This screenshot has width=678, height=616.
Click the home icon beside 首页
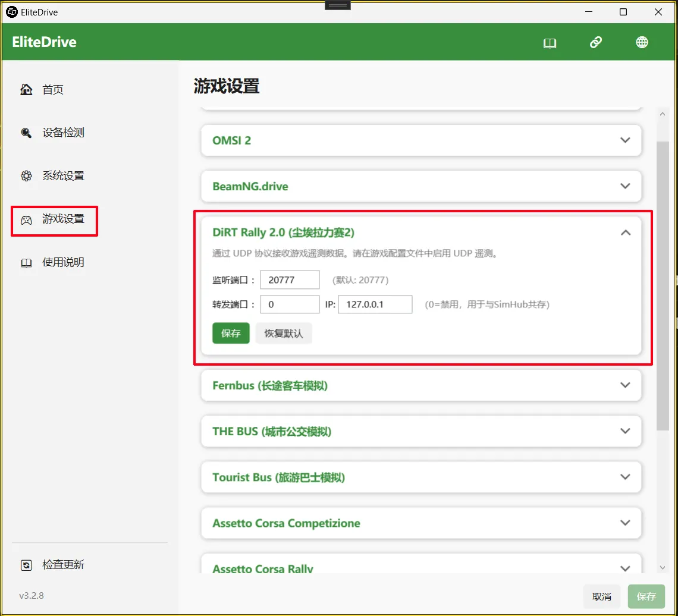tap(26, 89)
